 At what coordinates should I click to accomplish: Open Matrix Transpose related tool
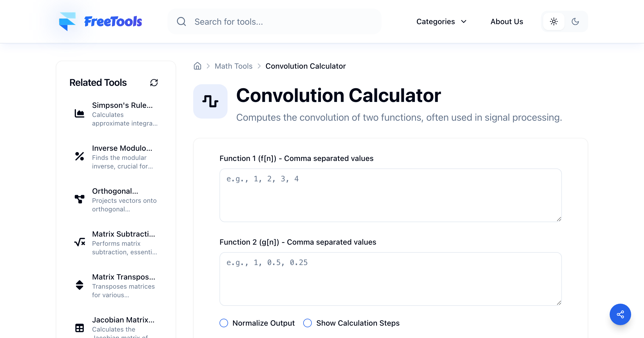pos(116,285)
